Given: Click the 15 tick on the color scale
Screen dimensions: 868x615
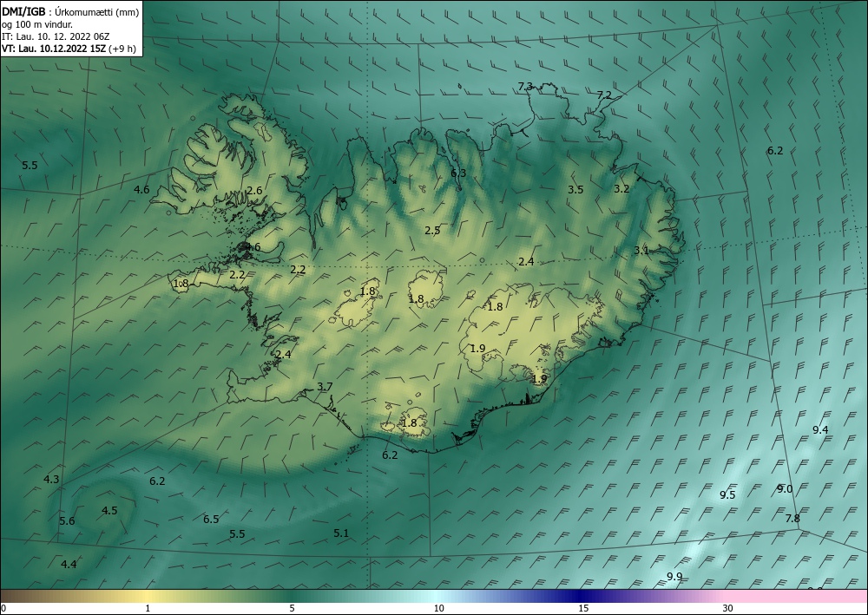Looking at the screenshot, I should 583,609.
